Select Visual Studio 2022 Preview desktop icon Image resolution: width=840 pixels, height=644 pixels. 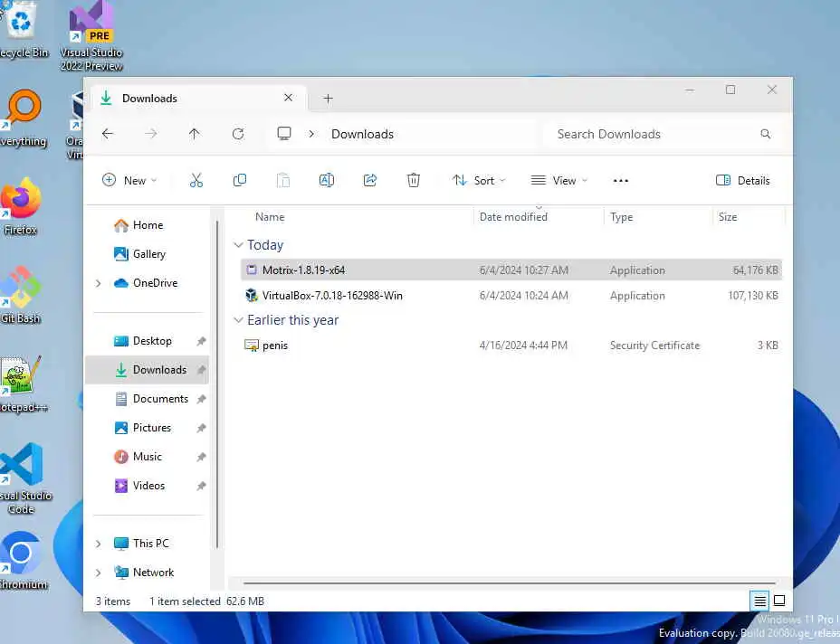pos(91,36)
